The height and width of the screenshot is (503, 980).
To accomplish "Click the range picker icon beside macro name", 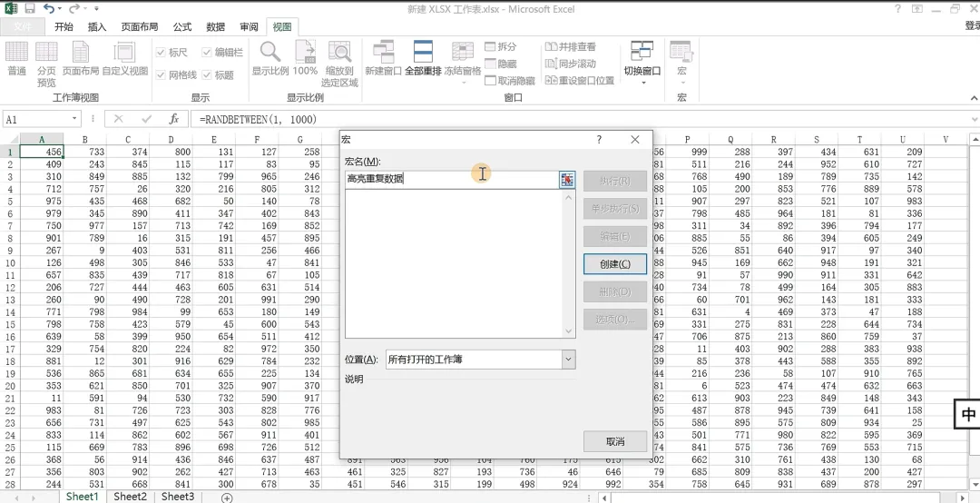I will (567, 180).
